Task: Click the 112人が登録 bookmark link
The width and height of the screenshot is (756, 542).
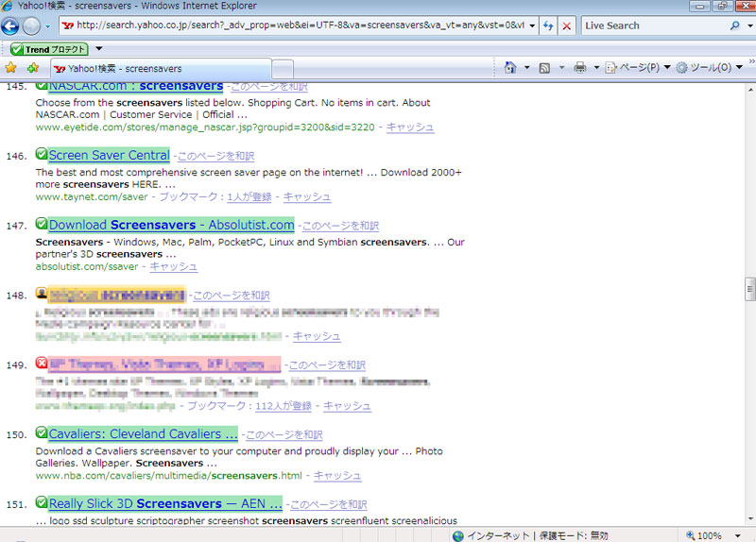Action: click(x=283, y=406)
